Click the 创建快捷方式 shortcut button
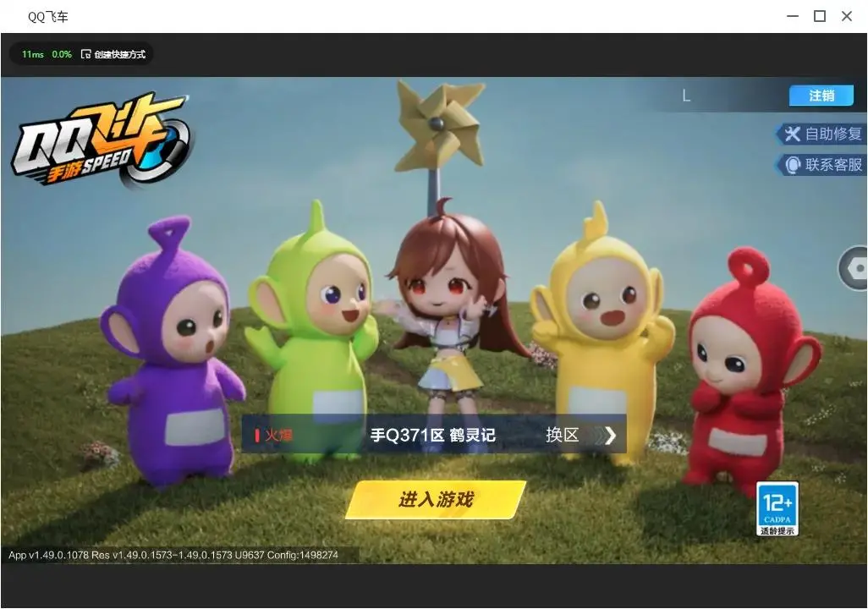 [113, 54]
